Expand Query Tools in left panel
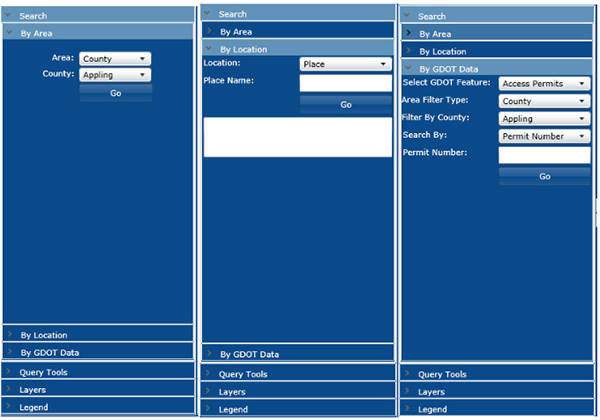Screen dimensions: 600x420 [98, 372]
